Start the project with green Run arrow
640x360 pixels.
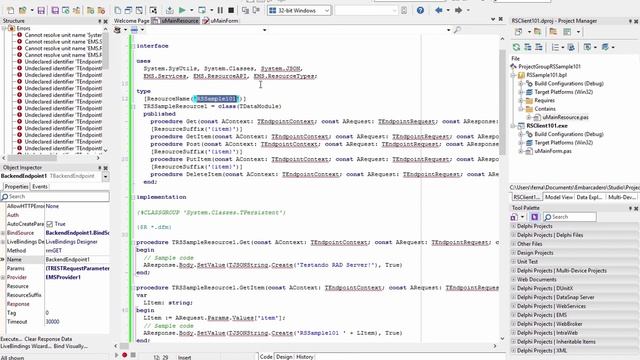[x=182, y=10]
